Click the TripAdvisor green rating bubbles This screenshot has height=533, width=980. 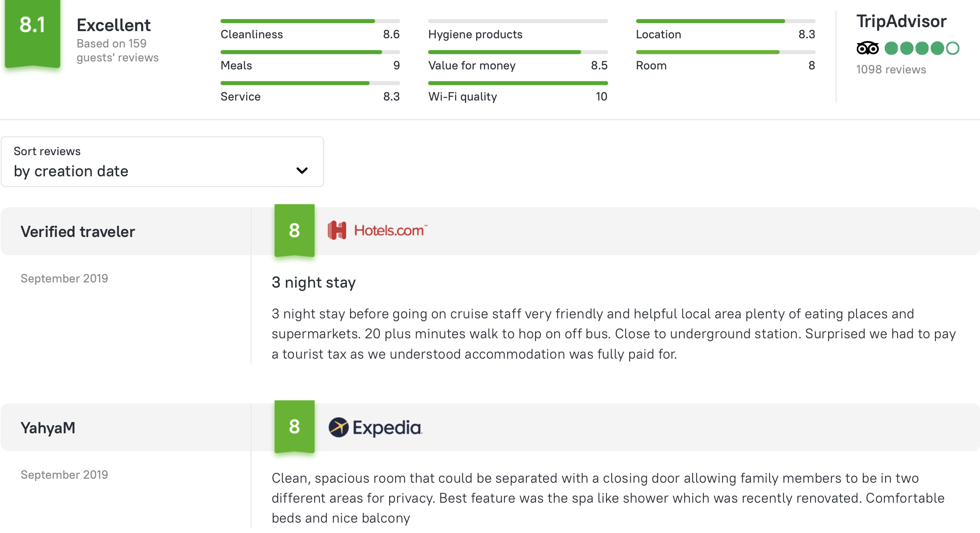922,48
